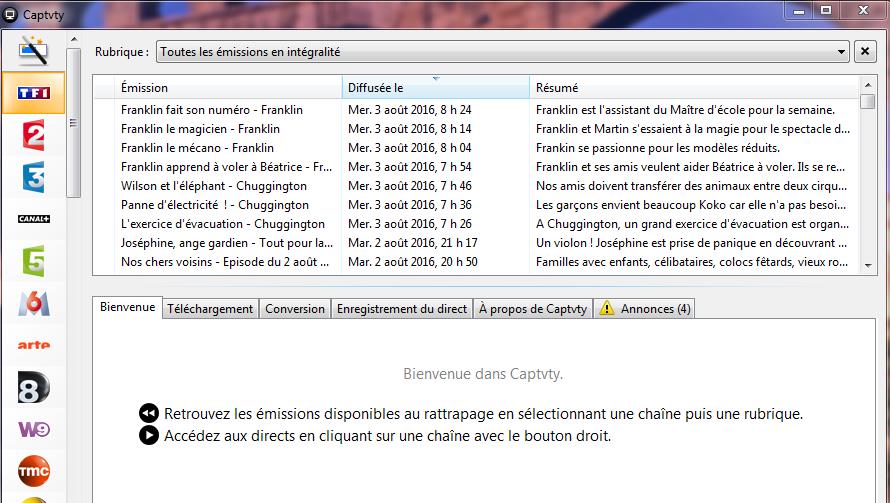Select the Arte channel
Screen dimensions: 890x503
[33, 345]
